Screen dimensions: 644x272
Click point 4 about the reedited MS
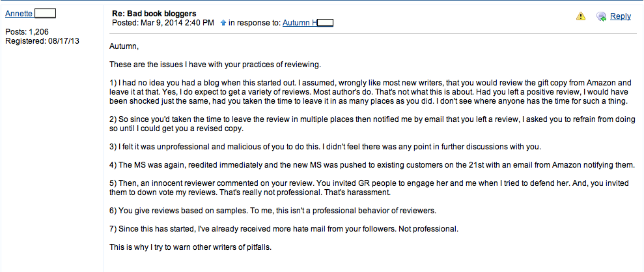tap(372, 166)
